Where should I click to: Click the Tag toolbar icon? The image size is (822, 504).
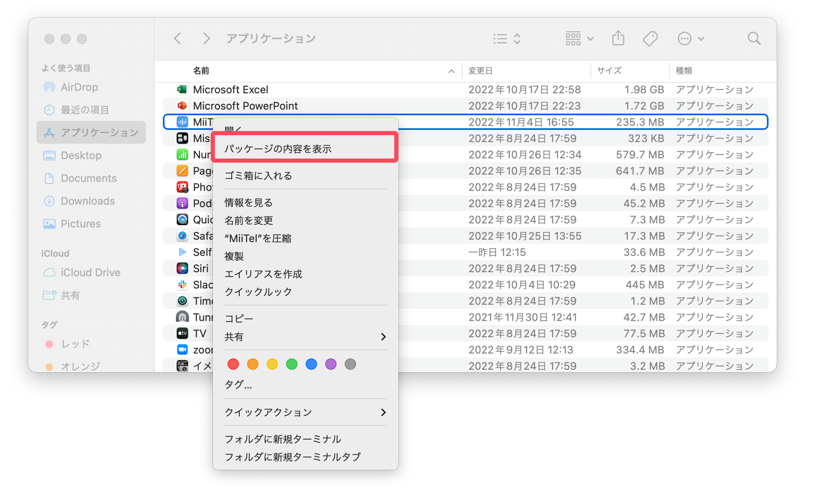650,39
